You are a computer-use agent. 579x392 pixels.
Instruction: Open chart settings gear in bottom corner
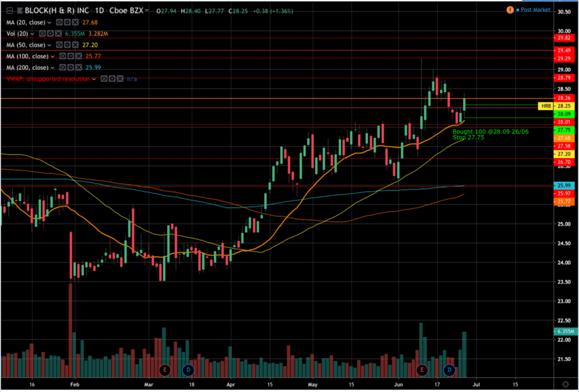point(565,383)
